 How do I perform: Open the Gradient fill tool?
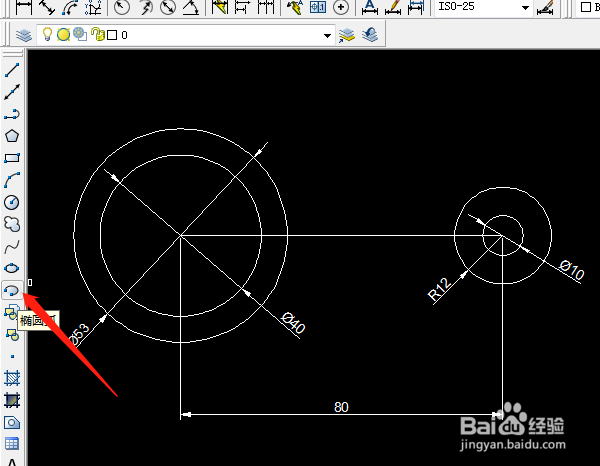point(12,401)
